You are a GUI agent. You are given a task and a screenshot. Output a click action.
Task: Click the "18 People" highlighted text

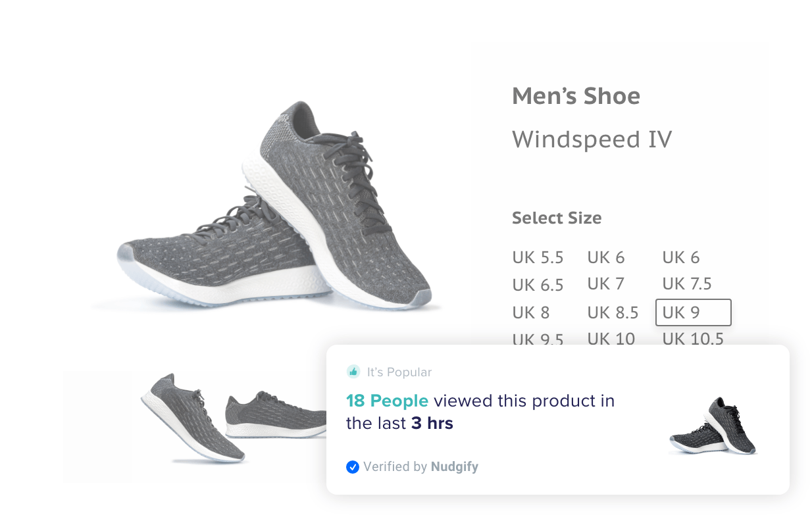[387, 401]
